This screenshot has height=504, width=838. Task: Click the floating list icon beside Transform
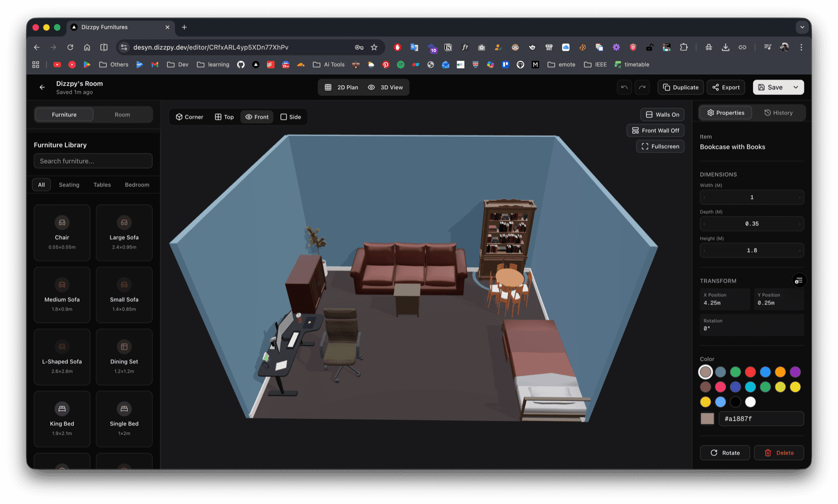(x=799, y=281)
